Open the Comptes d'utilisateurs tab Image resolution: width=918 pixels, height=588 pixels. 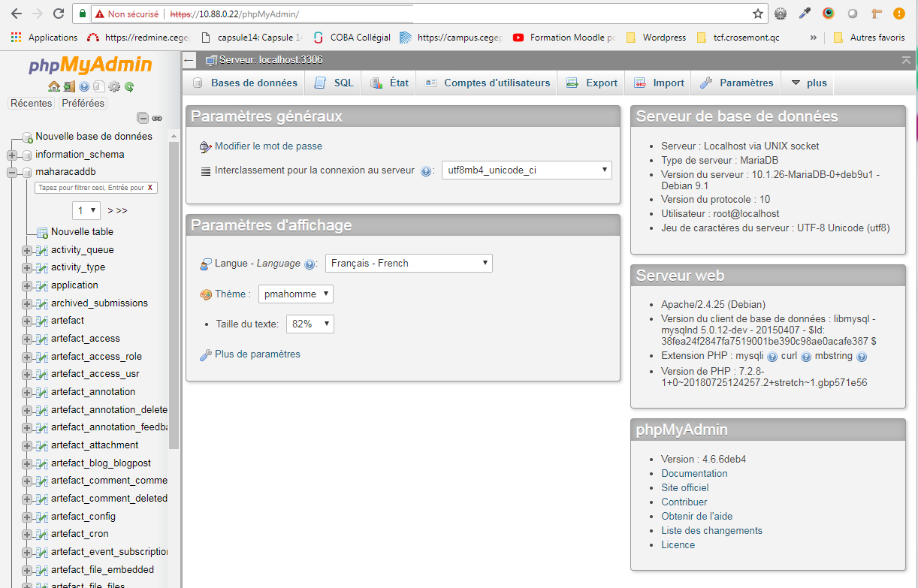click(x=488, y=83)
